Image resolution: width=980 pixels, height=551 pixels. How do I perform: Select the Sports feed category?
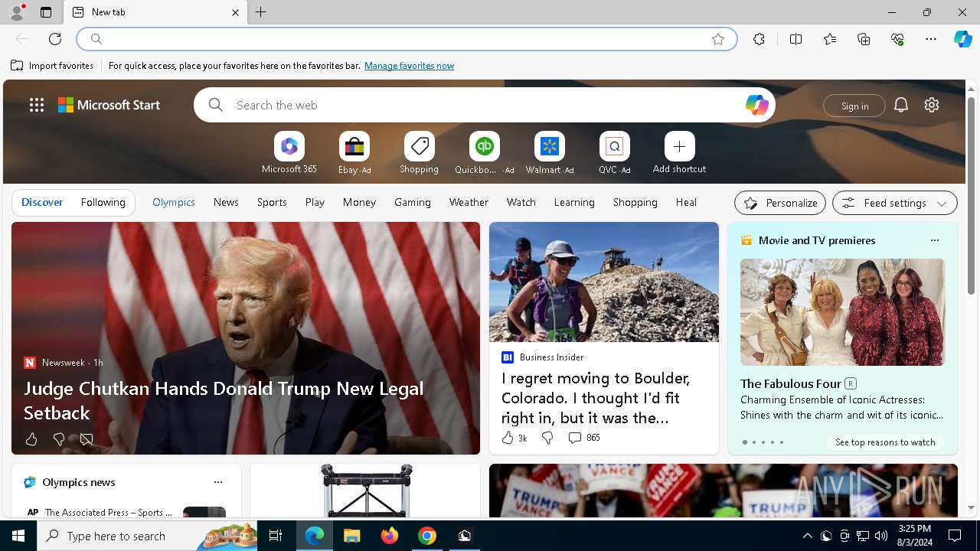272,202
